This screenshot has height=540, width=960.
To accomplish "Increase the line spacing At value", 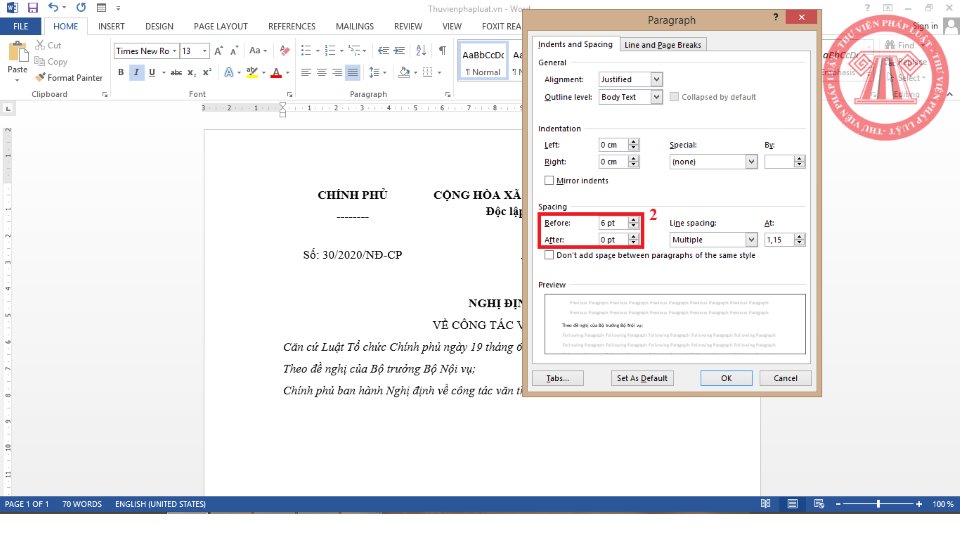I will pyautogui.click(x=799, y=236).
